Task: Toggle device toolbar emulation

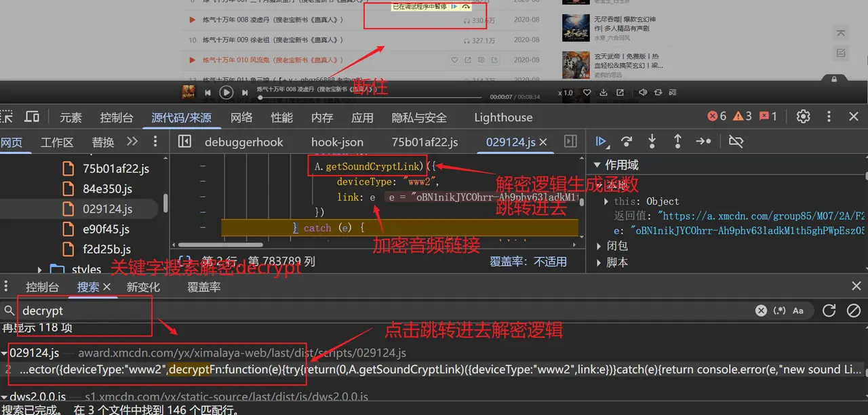Action: pyautogui.click(x=32, y=117)
